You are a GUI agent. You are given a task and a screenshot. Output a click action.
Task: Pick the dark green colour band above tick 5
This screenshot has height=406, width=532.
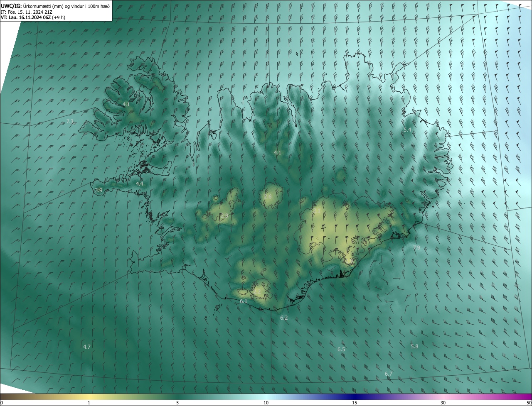(177, 396)
